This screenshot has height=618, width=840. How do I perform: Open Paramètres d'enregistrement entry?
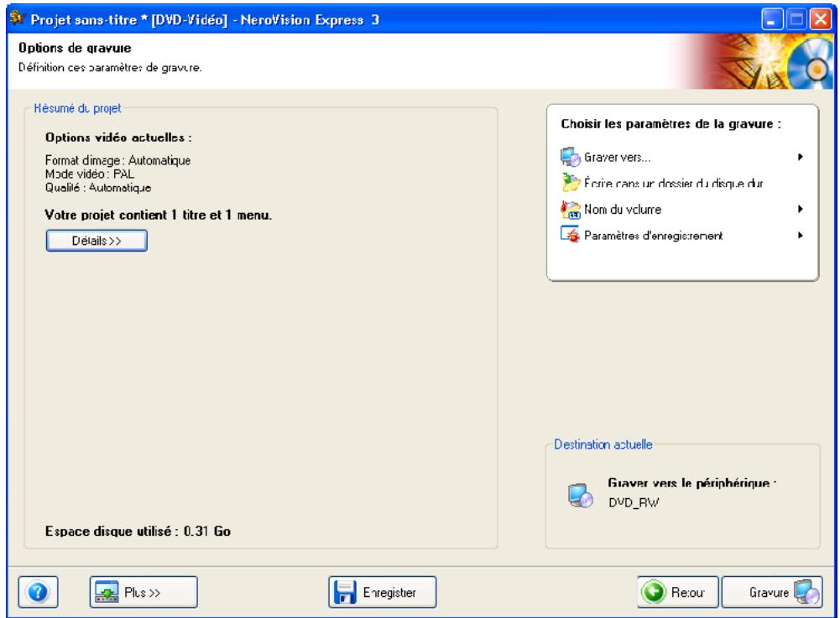click(682, 235)
